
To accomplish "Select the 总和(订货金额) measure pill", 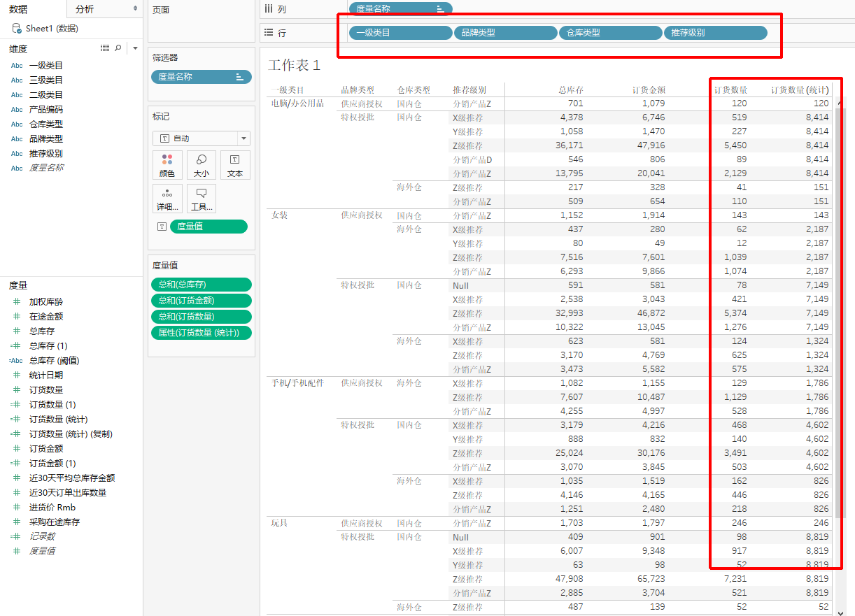I will pyautogui.click(x=202, y=301).
